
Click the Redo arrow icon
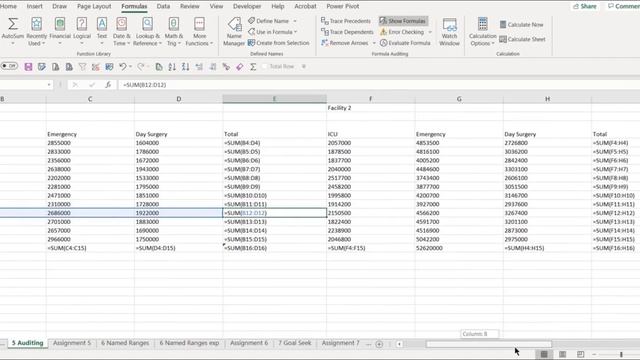point(141,67)
